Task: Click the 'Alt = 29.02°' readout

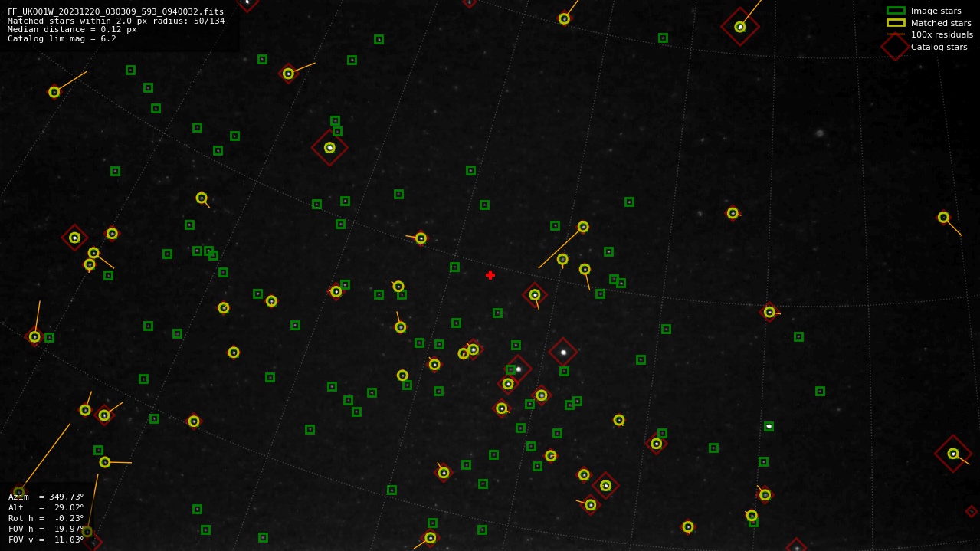Action: pos(46,507)
